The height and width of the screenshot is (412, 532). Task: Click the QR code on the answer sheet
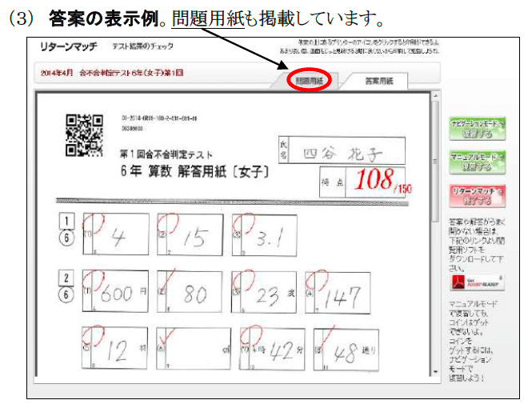84,135
